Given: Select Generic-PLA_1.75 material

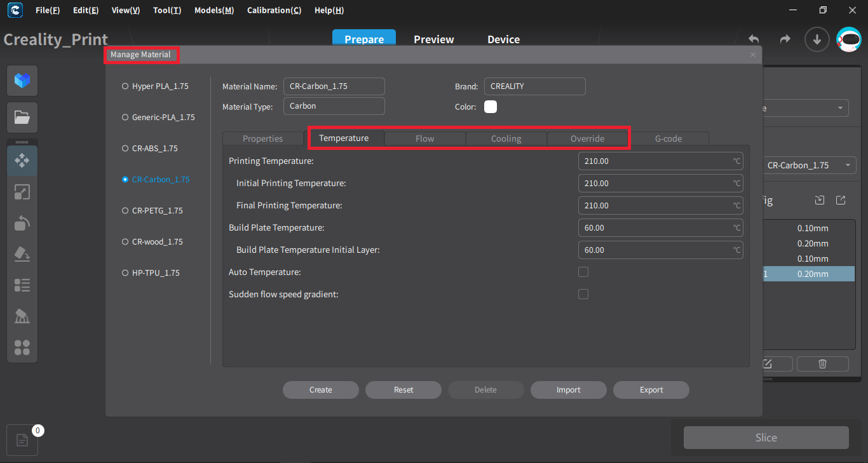Looking at the screenshot, I should (158, 117).
